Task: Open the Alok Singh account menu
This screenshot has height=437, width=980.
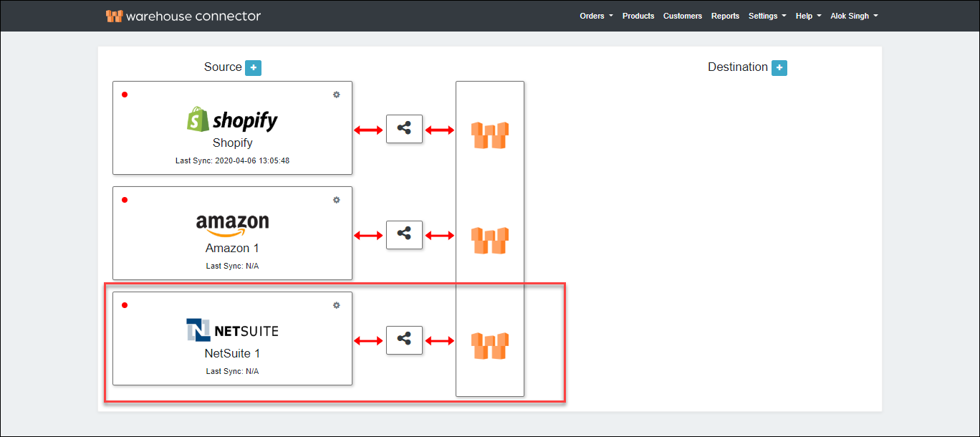Action: click(x=853, y=15)
